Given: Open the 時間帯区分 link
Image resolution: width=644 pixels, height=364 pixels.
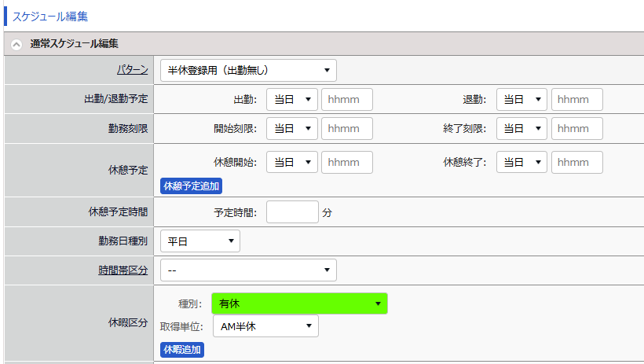Looking at the screenshot, I should pos(123,270).
